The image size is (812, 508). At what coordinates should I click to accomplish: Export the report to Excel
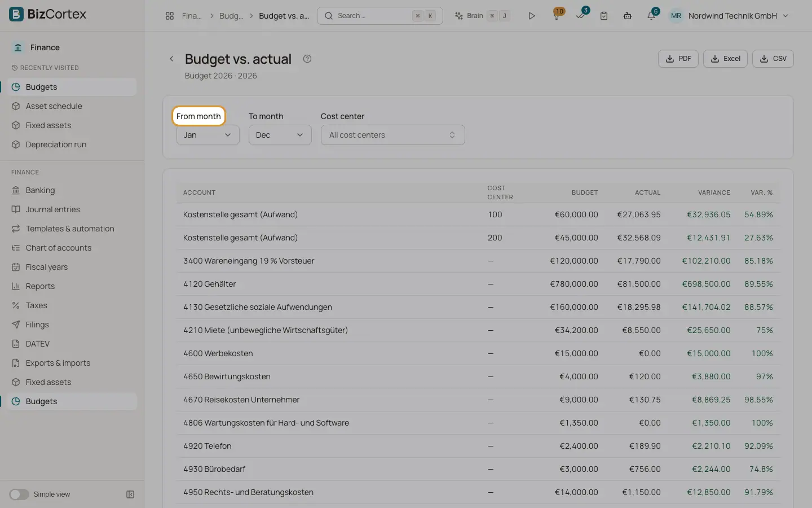tap(725, 59)
